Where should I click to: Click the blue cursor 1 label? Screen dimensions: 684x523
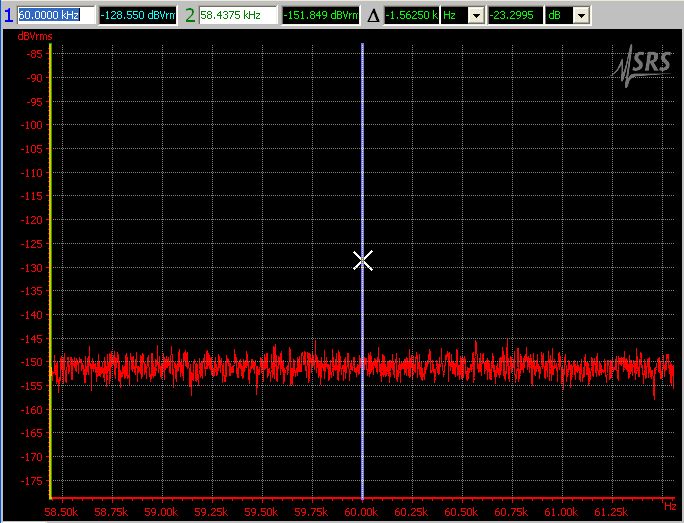point(9,15)
